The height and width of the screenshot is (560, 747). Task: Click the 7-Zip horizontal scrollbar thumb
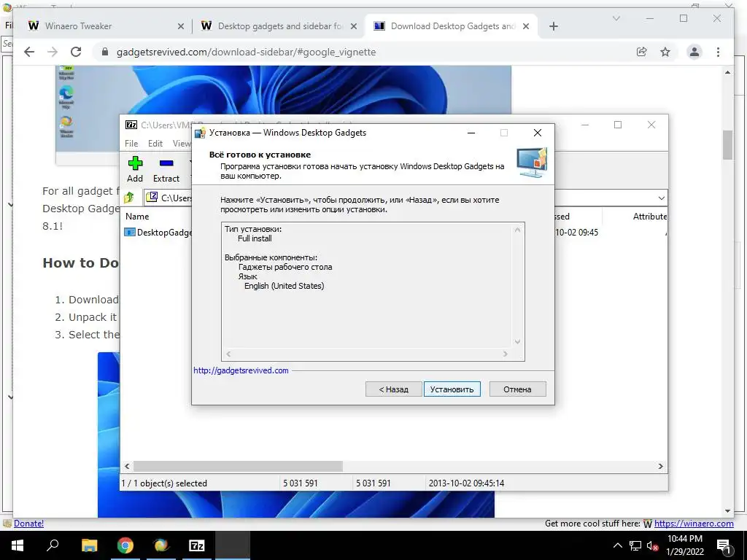tap(238, 466)
